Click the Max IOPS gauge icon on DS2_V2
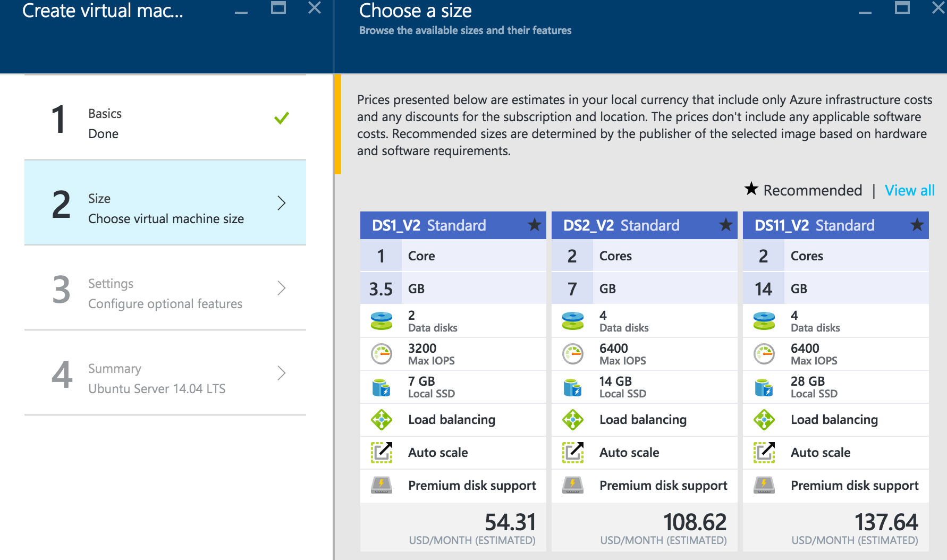Viewport: 947px width, 560px height. (x=572, y=353)
